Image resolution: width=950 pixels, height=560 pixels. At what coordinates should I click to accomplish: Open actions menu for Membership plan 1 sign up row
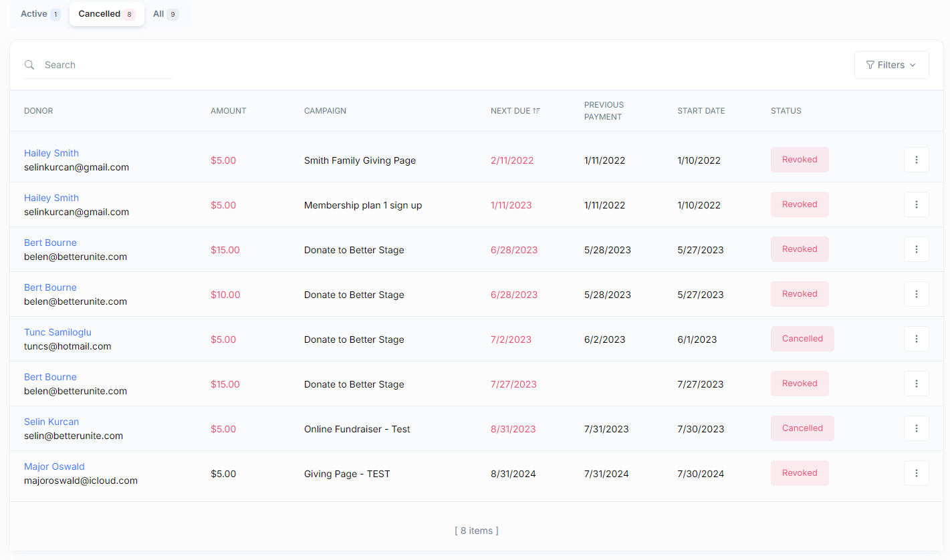point(916,204)
